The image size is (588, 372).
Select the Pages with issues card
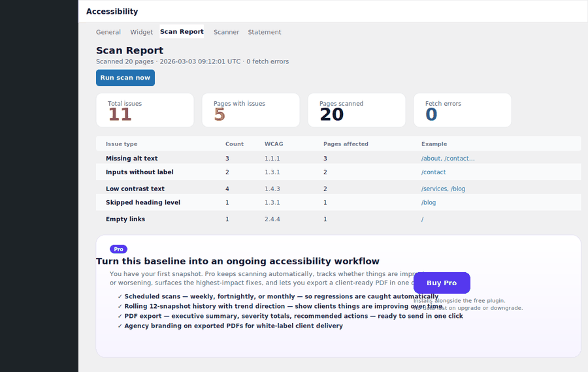250,110
